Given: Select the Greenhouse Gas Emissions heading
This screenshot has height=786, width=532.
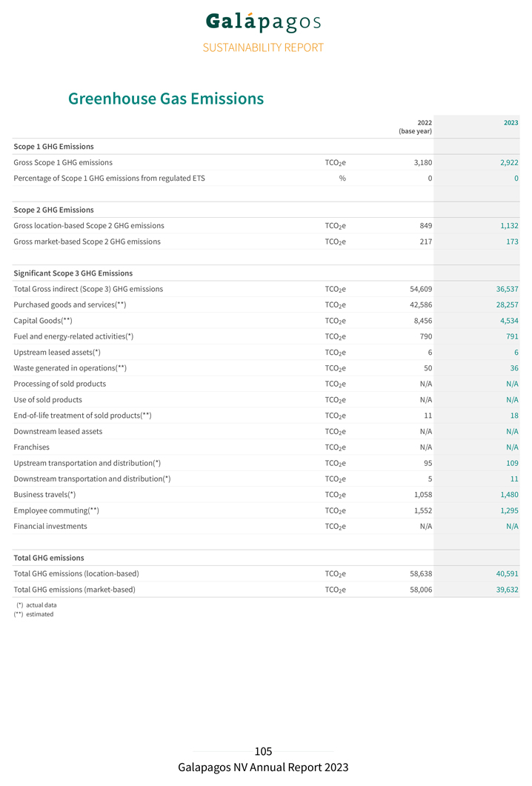Looking at the screenshot, I should tap(166, 99).
